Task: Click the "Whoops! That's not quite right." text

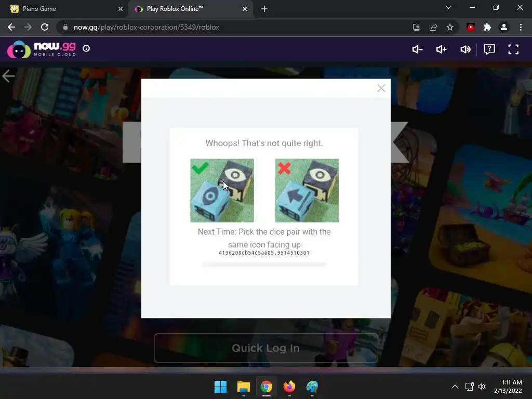Action: click(264, 143)
